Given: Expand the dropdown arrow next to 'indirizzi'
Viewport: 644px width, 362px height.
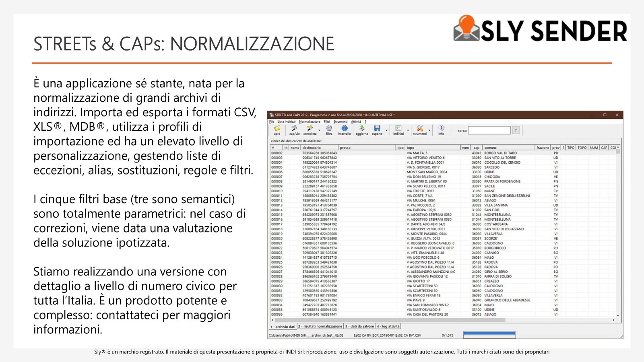Looking at the screenshot, I should click(x=408, y=130).
